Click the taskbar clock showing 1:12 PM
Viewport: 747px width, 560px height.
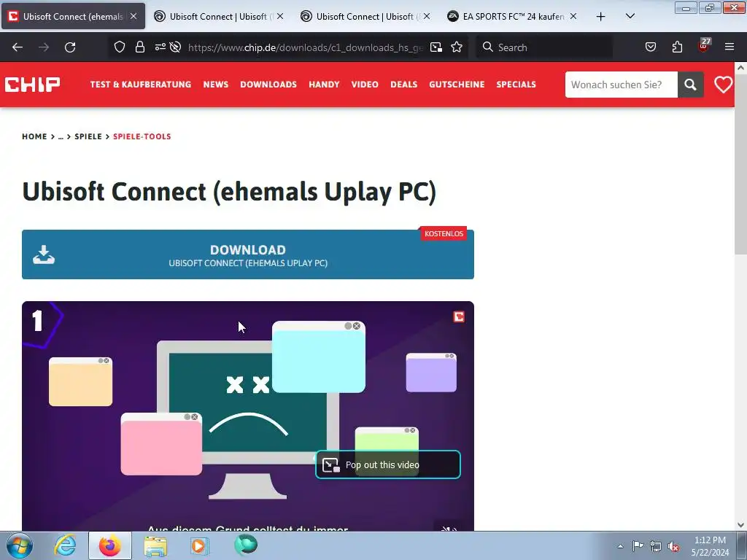tap(710, 546)
